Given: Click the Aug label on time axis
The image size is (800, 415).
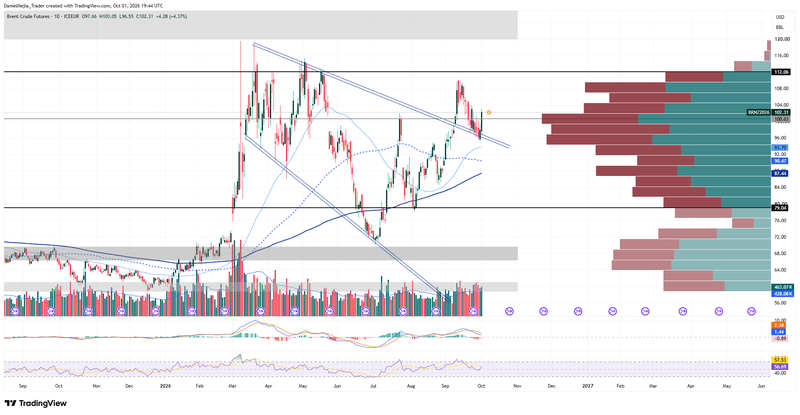Looking at the screenshot, I should pos(411,386).
